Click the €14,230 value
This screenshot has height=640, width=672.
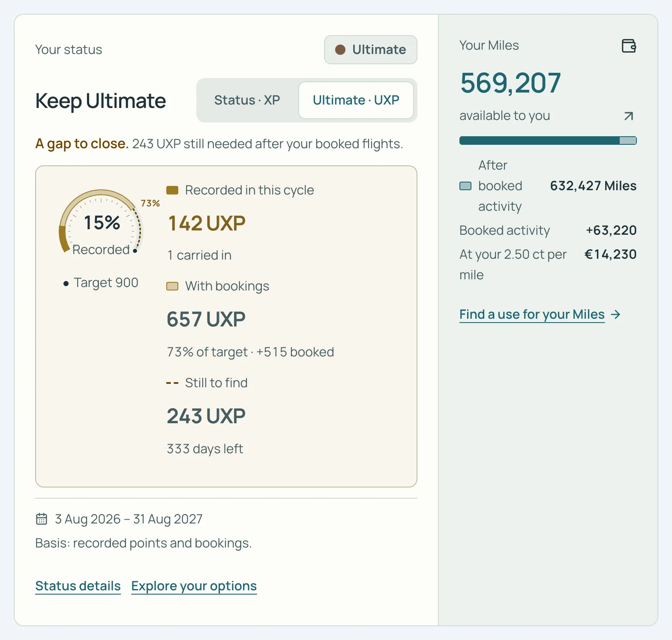[x=611, y=254]
